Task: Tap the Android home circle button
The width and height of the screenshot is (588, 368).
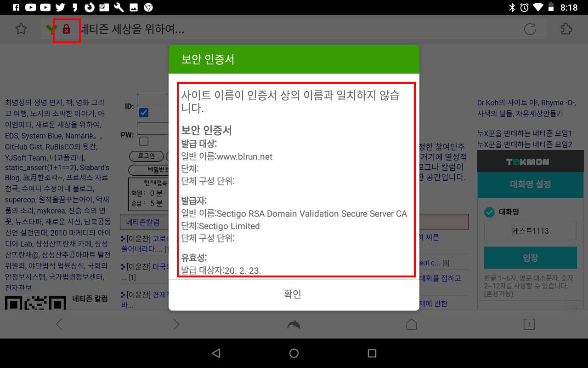Action: tap(294, 353)
